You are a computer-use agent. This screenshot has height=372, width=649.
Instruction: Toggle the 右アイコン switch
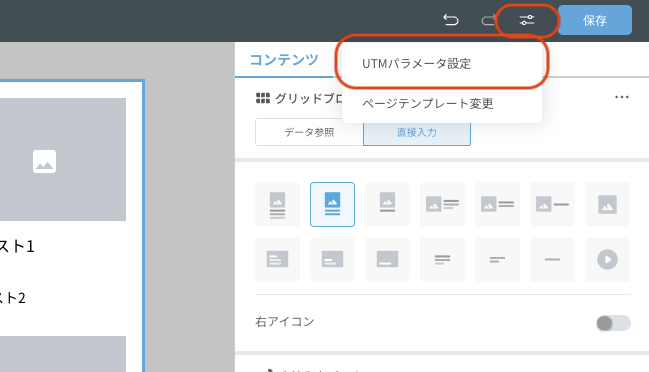coord(613,323)
